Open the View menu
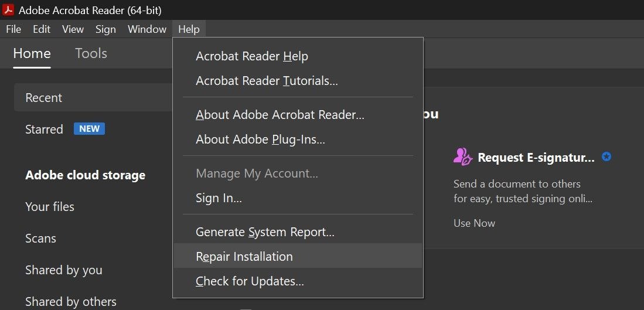 pos(73,29)
